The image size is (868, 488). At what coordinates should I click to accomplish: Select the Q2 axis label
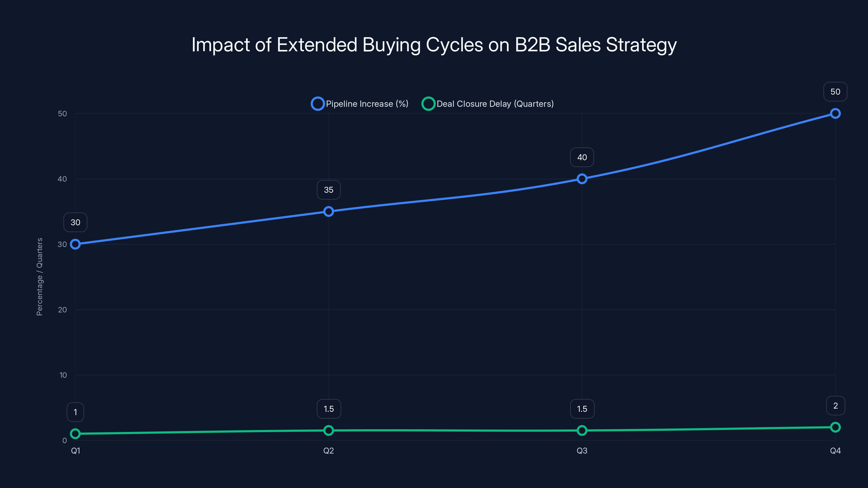pos(328,451)
